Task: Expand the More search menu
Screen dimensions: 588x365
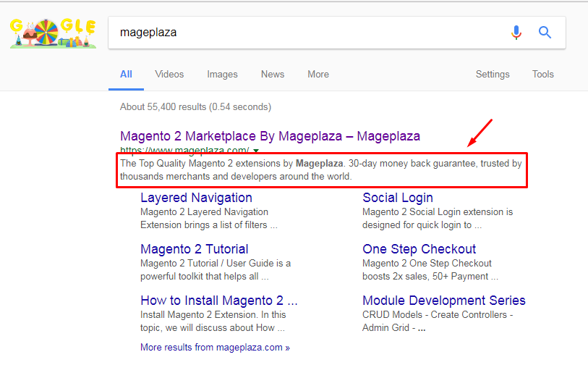Action: [x=318, y=75]
